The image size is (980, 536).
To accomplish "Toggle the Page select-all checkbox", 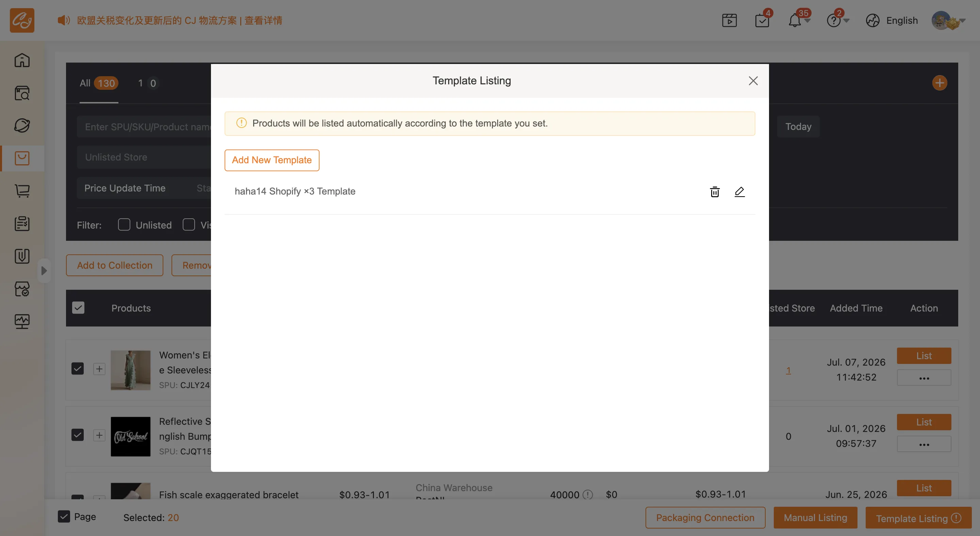I will pos(64,516).
